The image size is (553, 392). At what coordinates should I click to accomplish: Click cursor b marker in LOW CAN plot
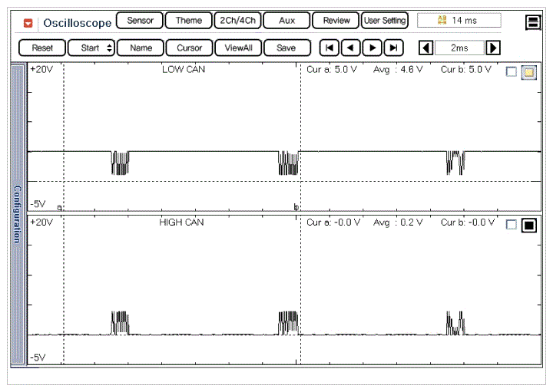point(296,207)
